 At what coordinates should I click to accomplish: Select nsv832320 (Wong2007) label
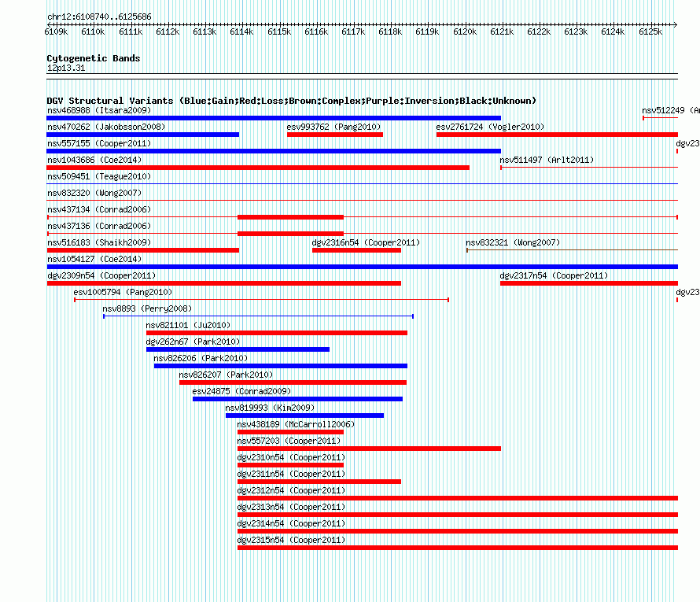pyautogui.click(x=94, y=193)
